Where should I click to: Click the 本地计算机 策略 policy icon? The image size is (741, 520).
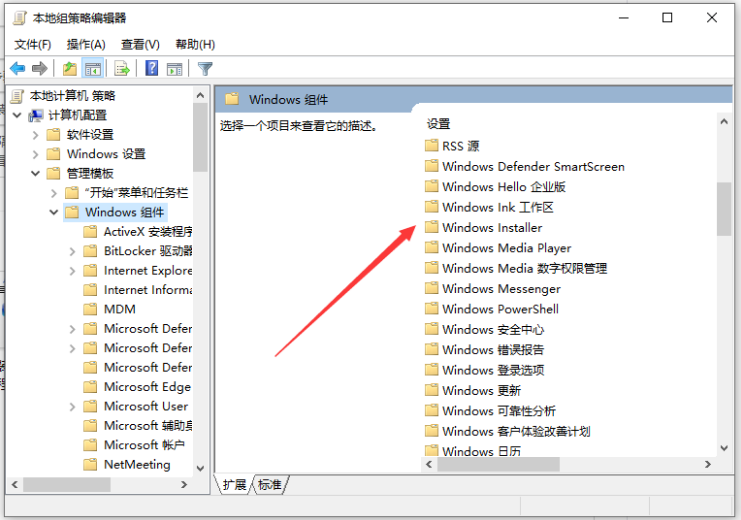click(x=17, y=96)
